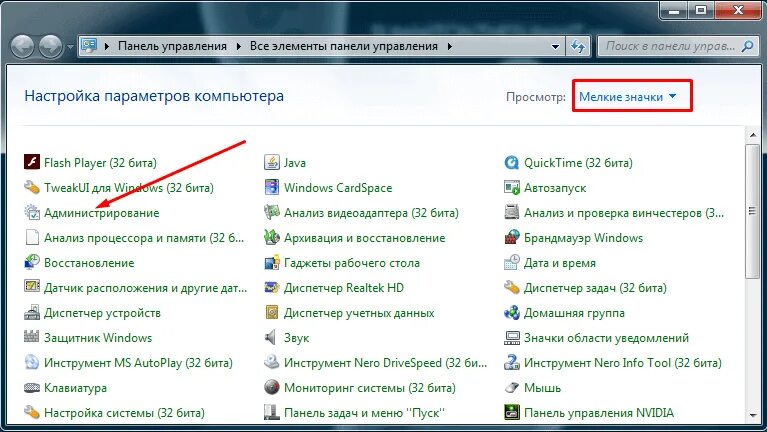Click the control panel icon in address bar
This screenshot has height=432, width=767.
point(90,46)
